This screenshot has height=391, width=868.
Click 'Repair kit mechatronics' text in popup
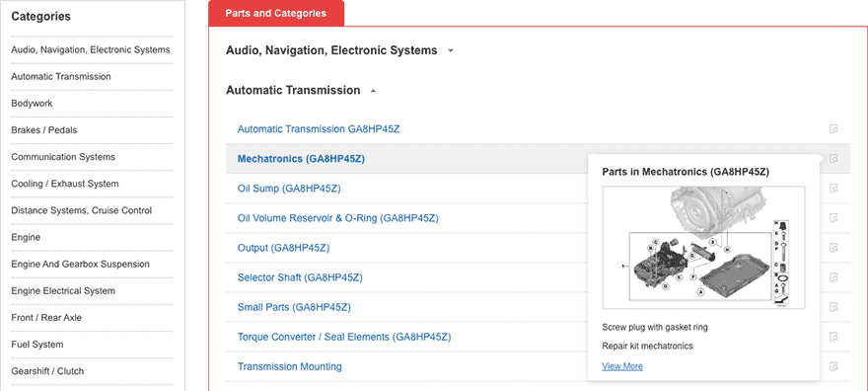click(x=647, y=347)
